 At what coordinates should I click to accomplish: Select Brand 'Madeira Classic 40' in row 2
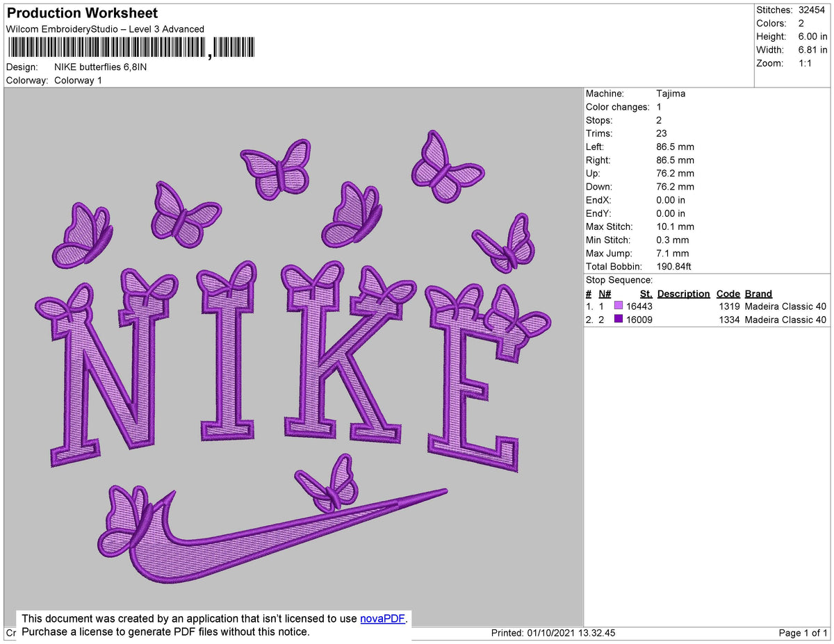(785, 320)
